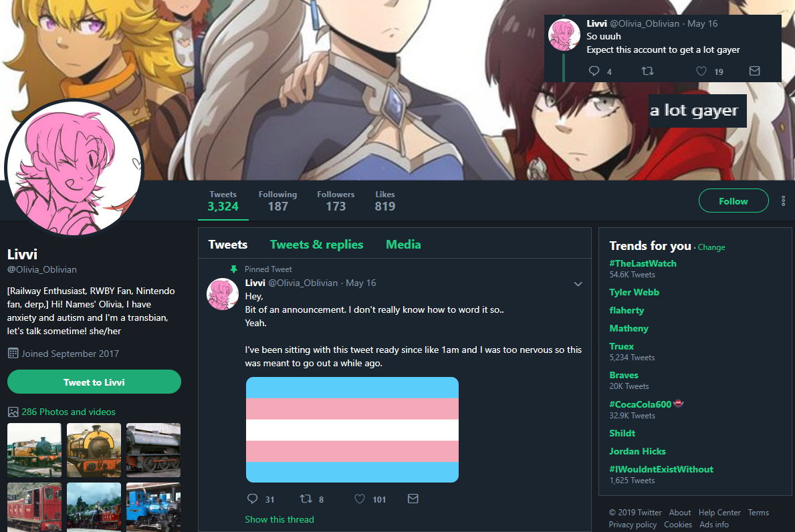Switch to Tweets & replies tab
Screen dimensions: 795x532
tap(316, 245)
